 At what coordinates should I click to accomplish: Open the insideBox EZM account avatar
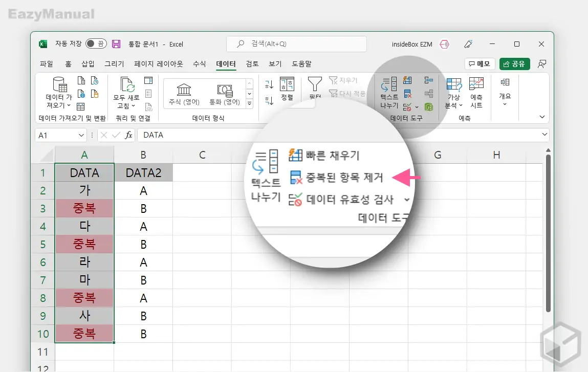[x=444, y=44]
